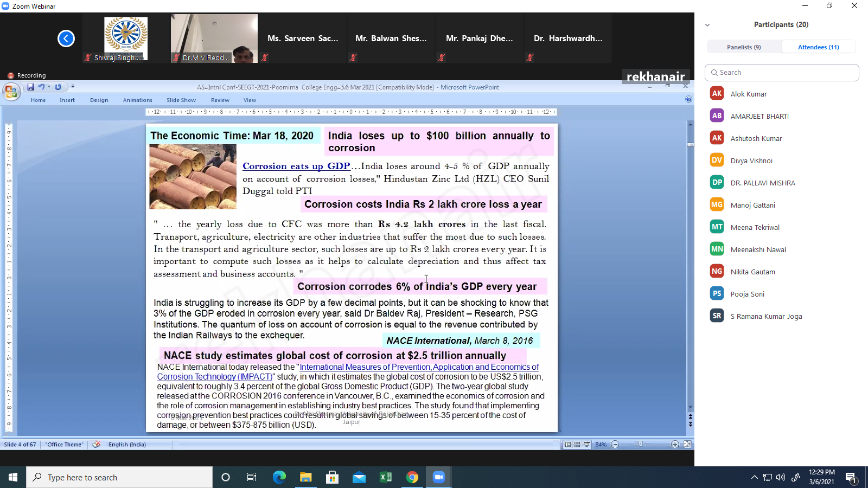
Task: Run spell check from the status bar icon
Action: click(97, 445)
